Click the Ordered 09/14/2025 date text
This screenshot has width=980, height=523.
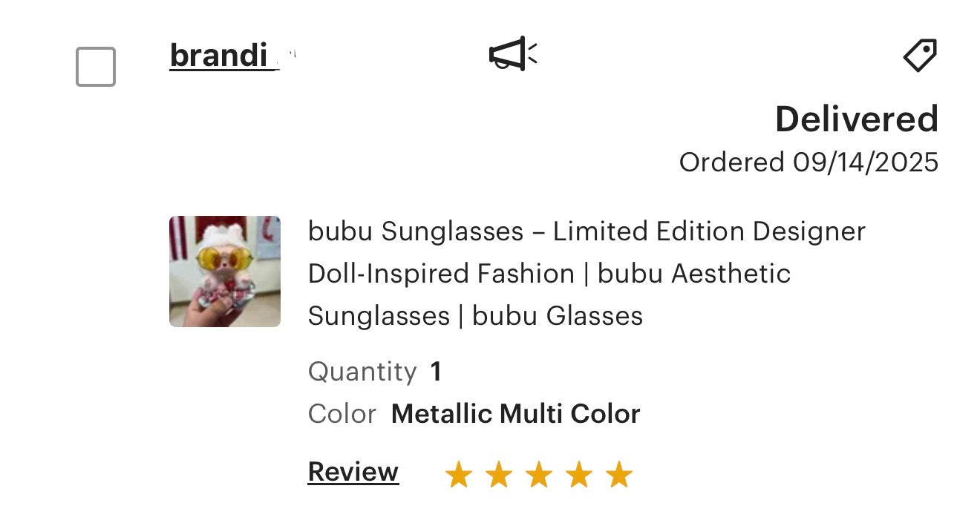pos(809,162)
